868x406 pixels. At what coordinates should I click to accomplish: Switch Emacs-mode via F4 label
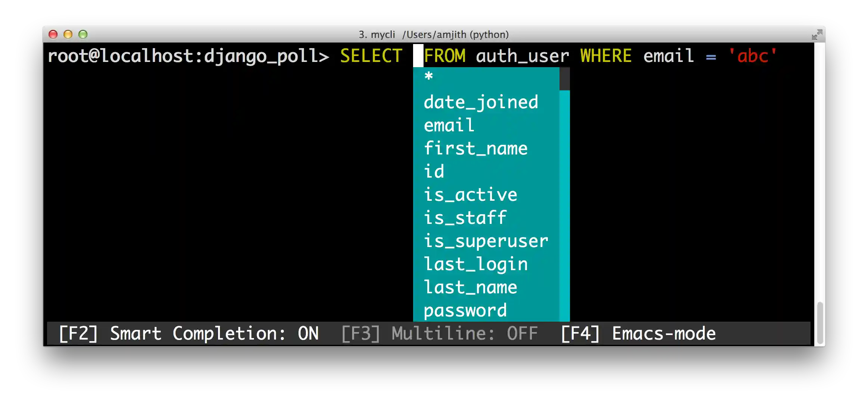click(x=638, y=334)
